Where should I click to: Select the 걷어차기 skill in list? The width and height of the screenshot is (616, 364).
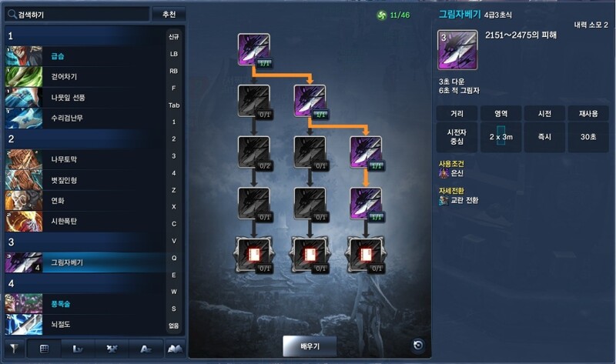click(85, 76)
